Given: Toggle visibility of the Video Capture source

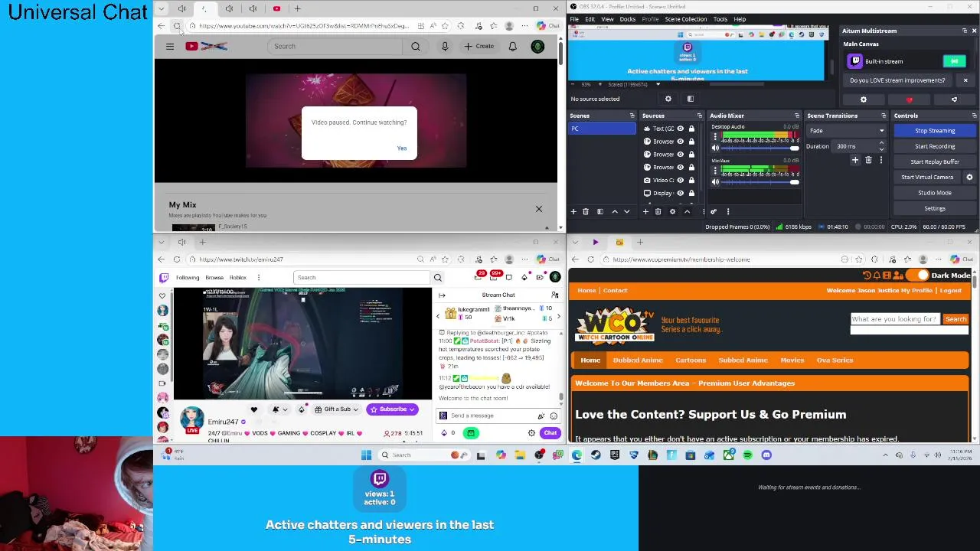Looking at the screenshot, I should coord(680,181).
